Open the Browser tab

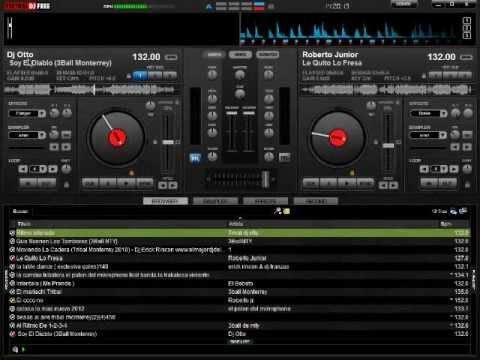click(x=165, y=201)
